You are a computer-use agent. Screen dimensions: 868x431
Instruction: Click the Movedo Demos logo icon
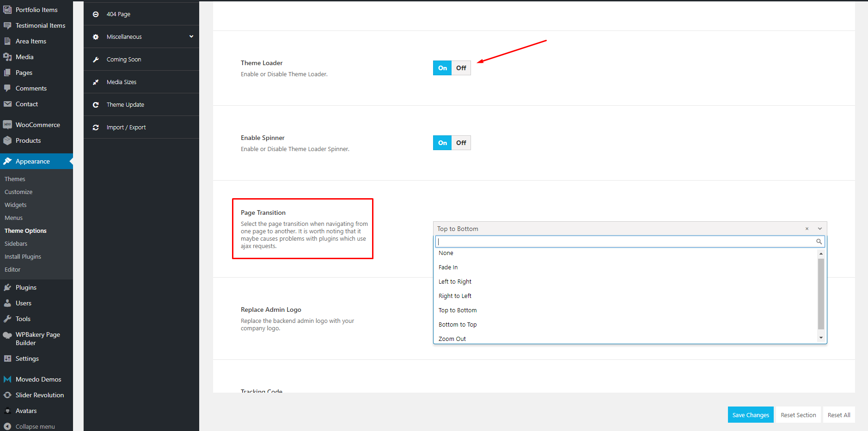point(7,379)
